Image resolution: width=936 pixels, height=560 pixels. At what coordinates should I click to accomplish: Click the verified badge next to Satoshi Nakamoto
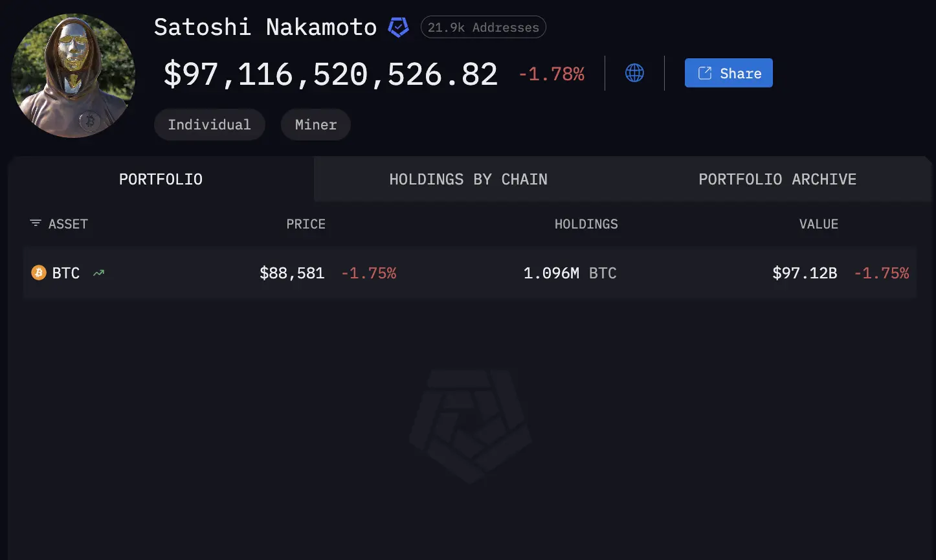[x=398, y=27]
